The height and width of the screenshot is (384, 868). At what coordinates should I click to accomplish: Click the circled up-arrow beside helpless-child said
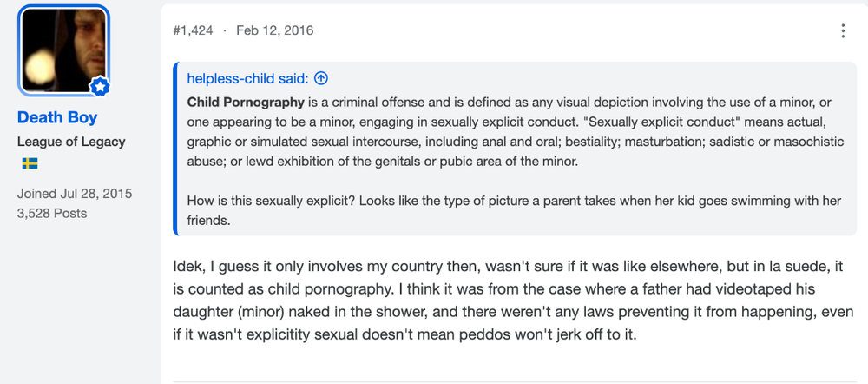coord(321,79)
